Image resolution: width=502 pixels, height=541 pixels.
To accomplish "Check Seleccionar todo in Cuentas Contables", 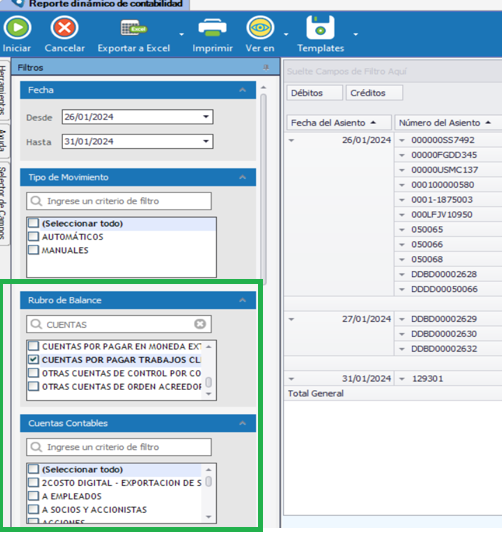I will pos(33,469).
